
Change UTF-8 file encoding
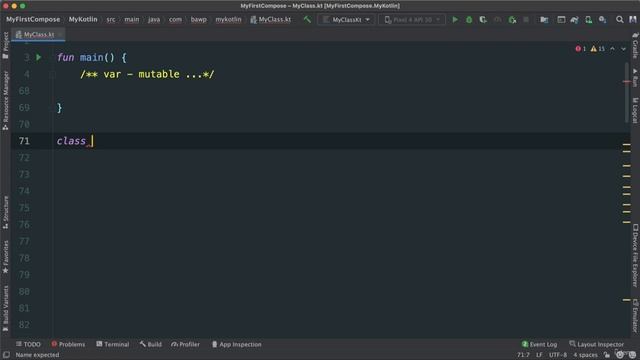[558, 355]
